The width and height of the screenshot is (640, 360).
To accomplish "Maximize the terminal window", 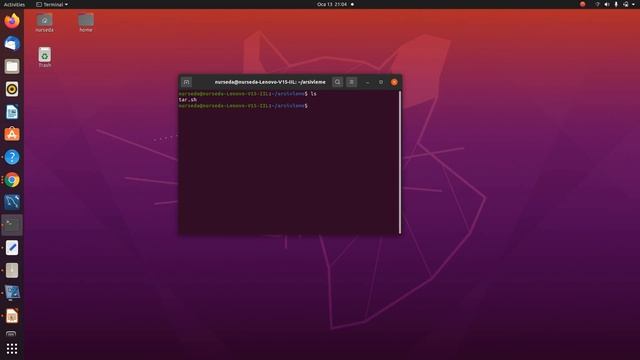I will coord(381,82).
